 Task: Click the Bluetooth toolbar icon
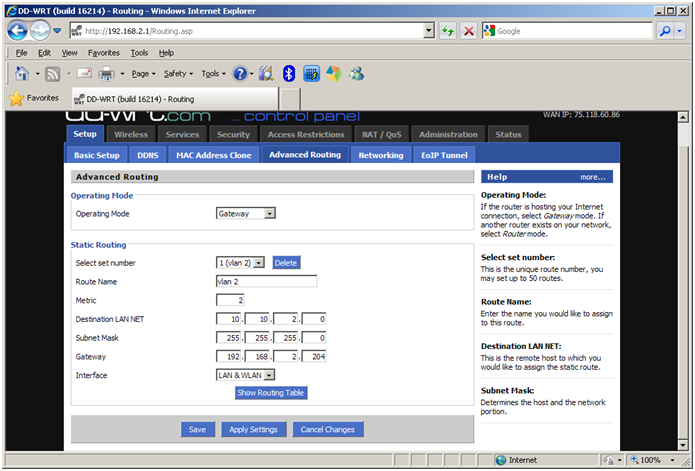[289, 74]
